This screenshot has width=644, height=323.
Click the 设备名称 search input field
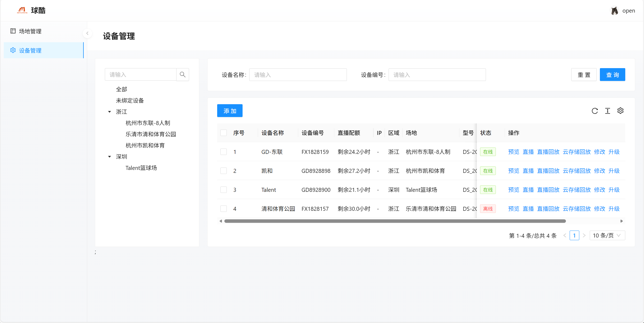point(298,75)
